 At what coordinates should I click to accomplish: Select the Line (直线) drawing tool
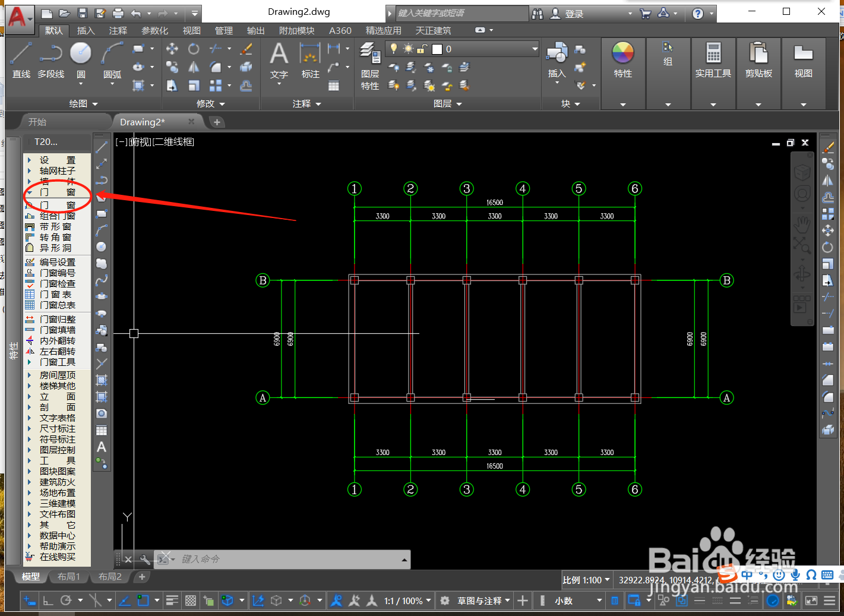point(21,59)
